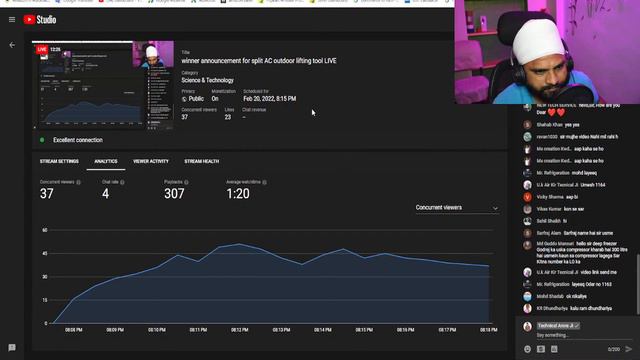Screen dimensions: 640x360
Task: Click the chat message 'layeeq Oder no 1163'
Action: pyautogui.click(x=592, y=284)
